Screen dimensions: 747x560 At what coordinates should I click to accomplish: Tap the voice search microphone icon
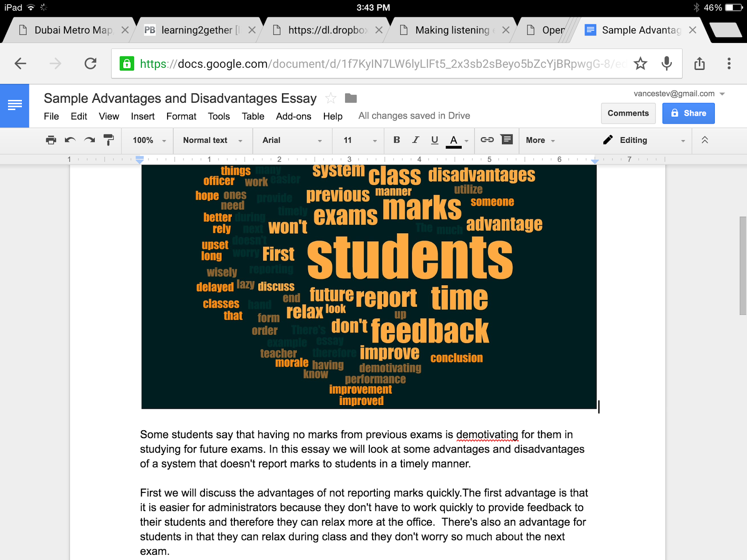coord(667,63)
